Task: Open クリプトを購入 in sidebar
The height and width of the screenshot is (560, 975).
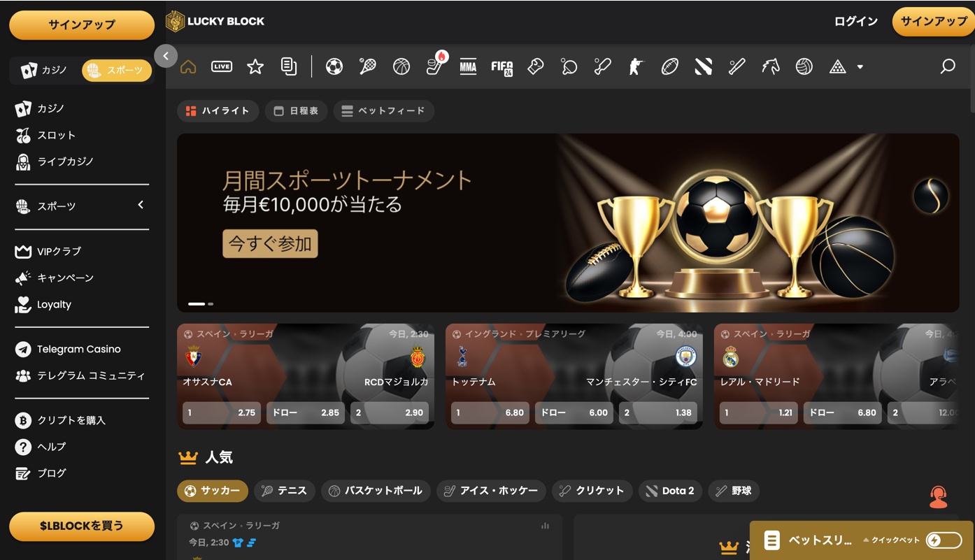Action: [61, 420]
